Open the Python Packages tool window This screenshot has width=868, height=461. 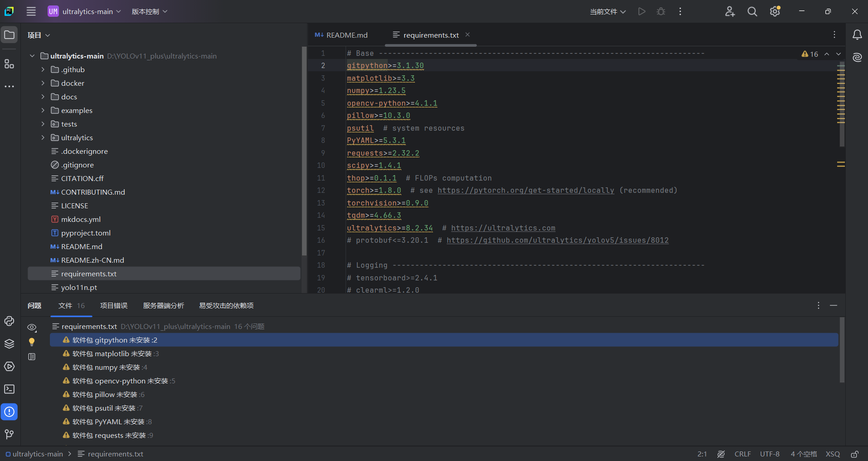[x=10, y=321]
